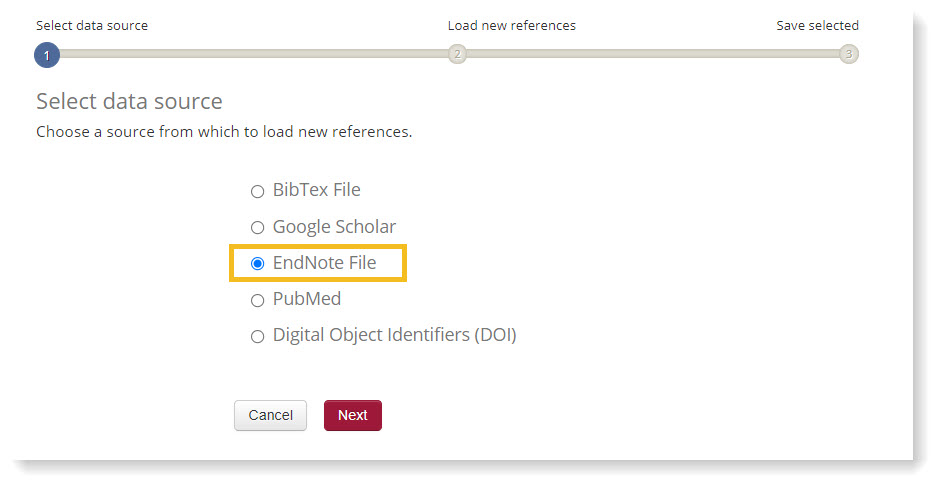
Task: Click the "Google Scholar" option text
Action: tap(334, 227)
